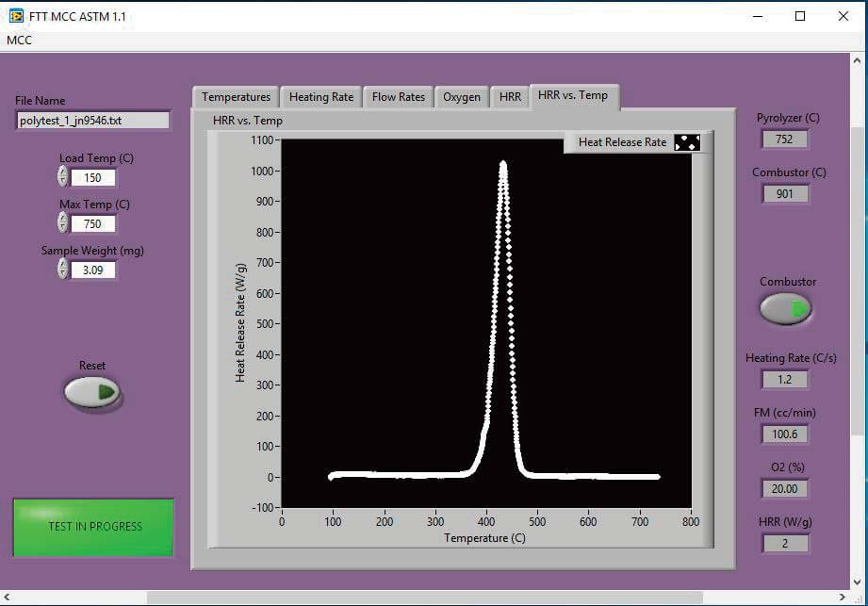Click the Sample Weight value field
The width and height of the screenshot is (868, 606).
point(92,270)
